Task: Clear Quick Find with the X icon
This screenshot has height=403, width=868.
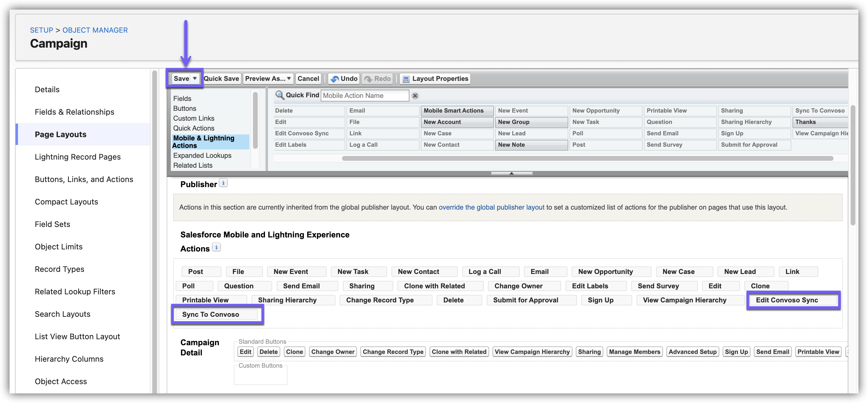Action: pyautogui.click(x=415, y=96)
